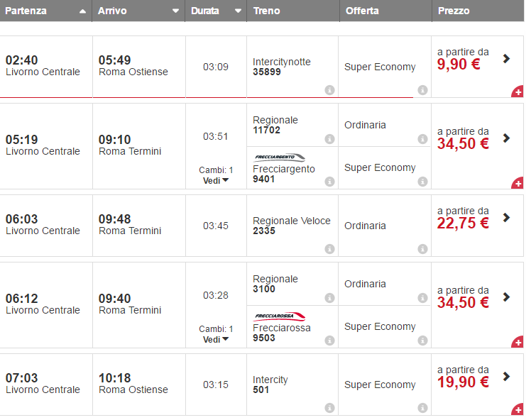Select the 9,90 € fare arrow

506,59
